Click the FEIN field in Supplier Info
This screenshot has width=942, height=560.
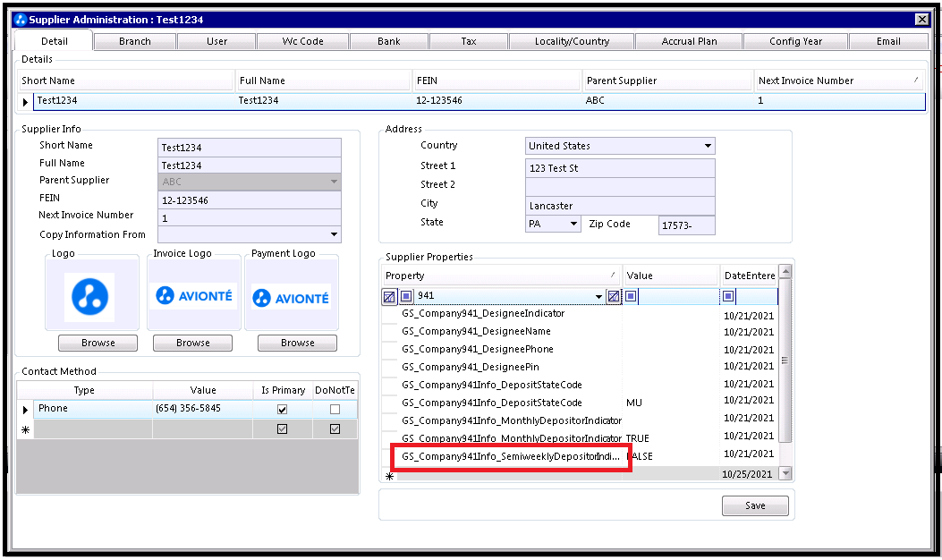[250, 200]
